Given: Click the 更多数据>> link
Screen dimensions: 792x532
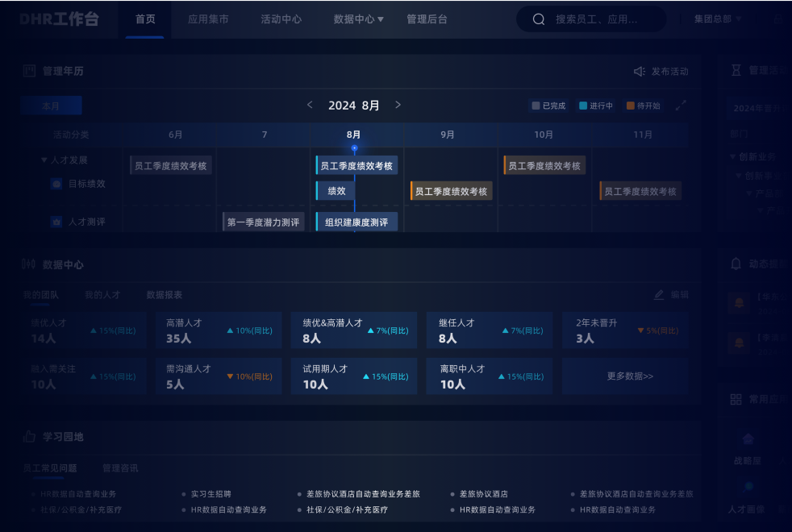Looking at the screenshot, I should [x=630, y=376].
